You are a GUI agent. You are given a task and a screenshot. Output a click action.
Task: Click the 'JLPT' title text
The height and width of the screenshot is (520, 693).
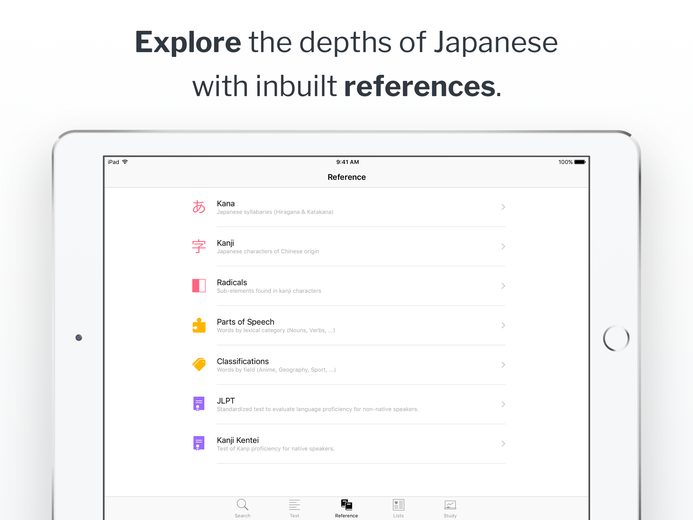click(x=226, y=401)
